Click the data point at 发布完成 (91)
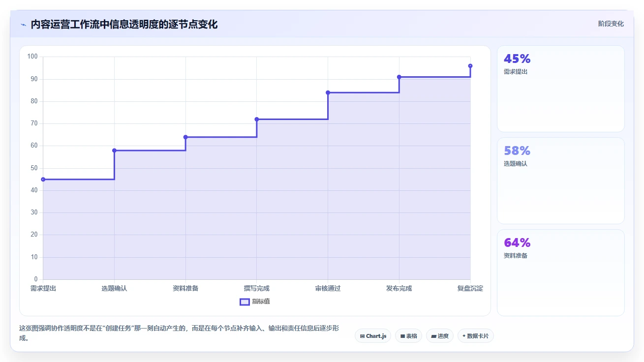Screen dimensions: 644x362 (399, 77)
